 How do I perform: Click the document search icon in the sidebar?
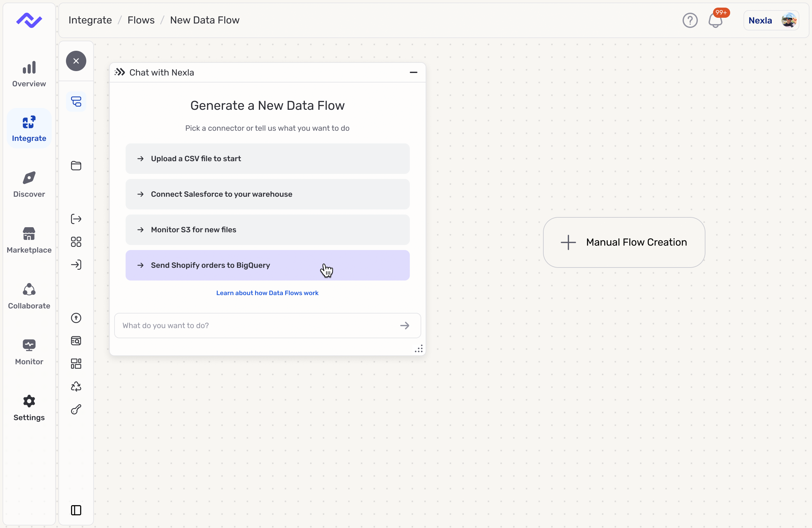tap(76, 340)
